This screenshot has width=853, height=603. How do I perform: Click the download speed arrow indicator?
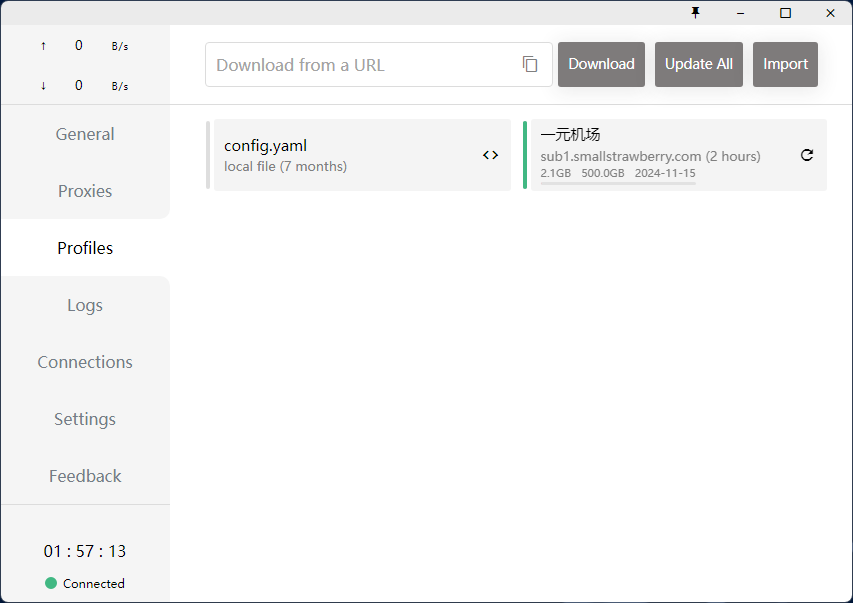43,86
